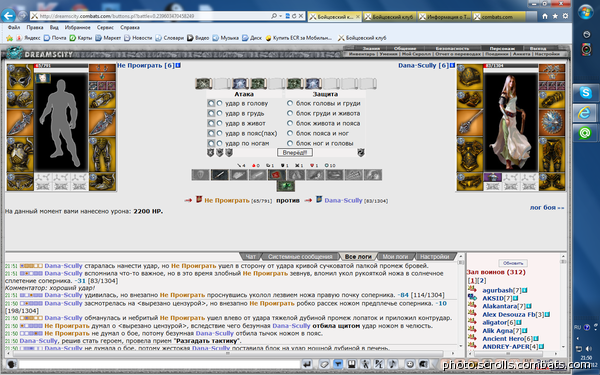Choose 'блок ног и головы' radio option
The width and height of the screenshot is (600, 375).
point(290,143)
